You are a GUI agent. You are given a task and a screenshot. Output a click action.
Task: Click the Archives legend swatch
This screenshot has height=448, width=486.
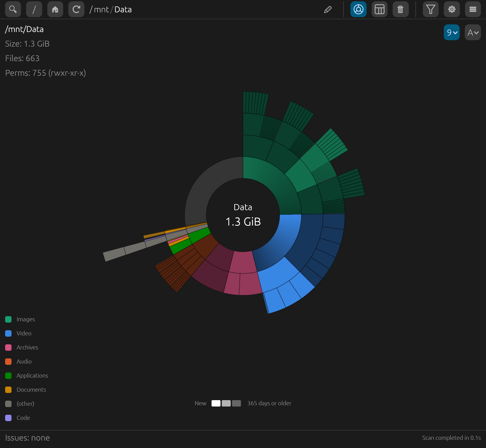[8, 347]
